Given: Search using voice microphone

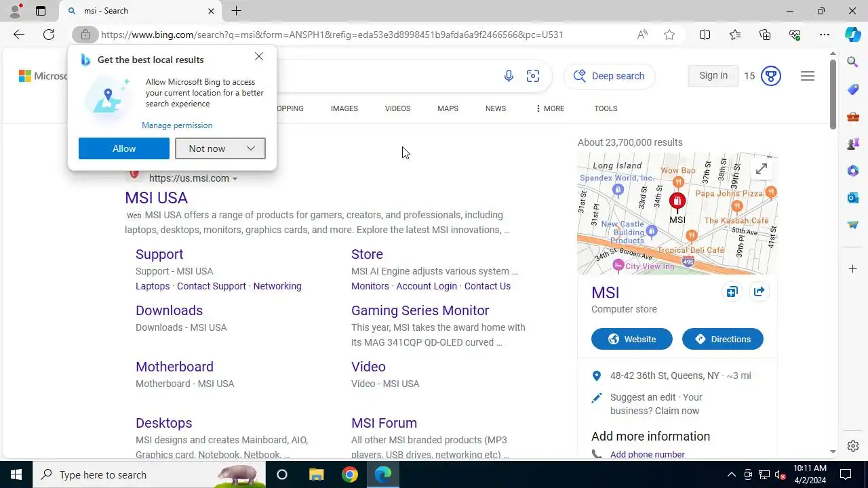Looking at the screenshot, I should click(509, 76).
